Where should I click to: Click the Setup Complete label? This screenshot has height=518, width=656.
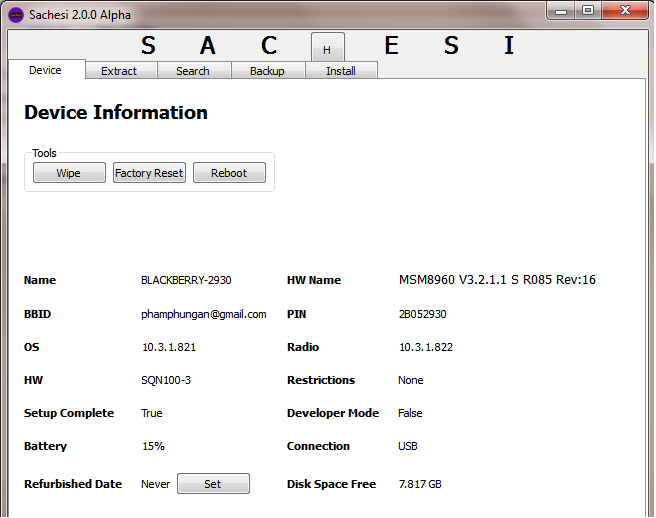point(69,413)
